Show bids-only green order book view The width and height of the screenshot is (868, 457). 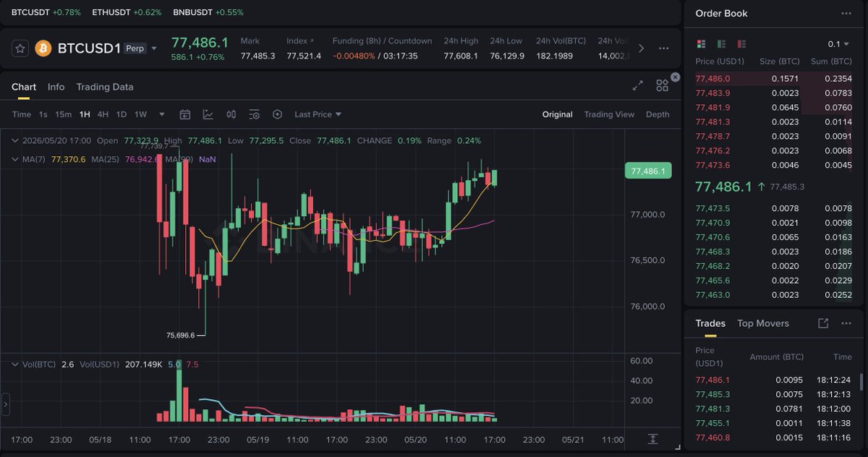tap(721, 44)
